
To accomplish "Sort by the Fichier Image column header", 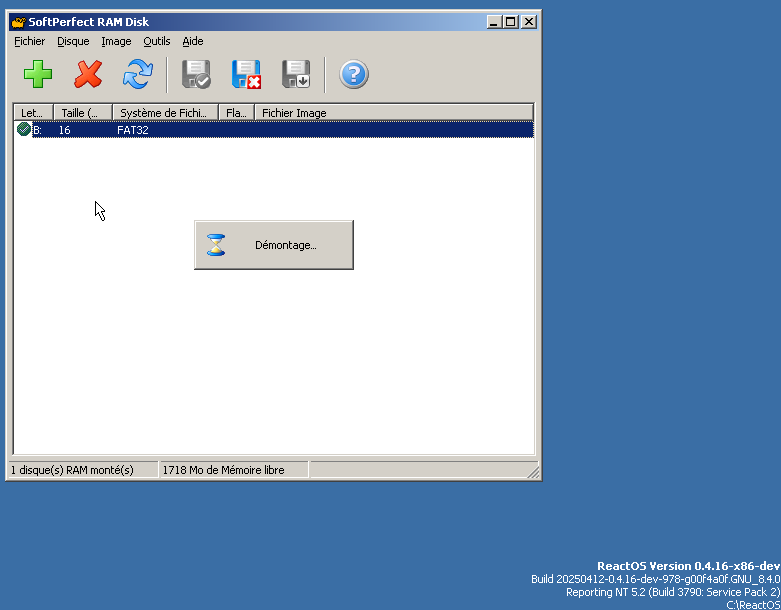I will pos(394,113).
